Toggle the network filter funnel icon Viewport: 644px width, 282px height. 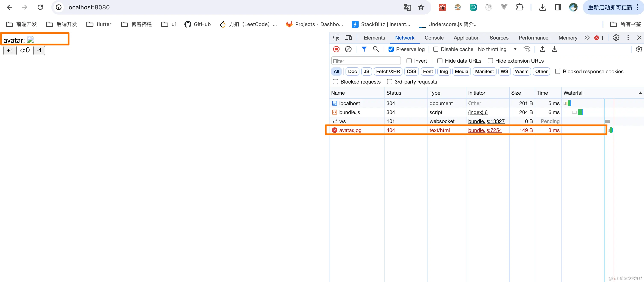click(x=364, y=49)
